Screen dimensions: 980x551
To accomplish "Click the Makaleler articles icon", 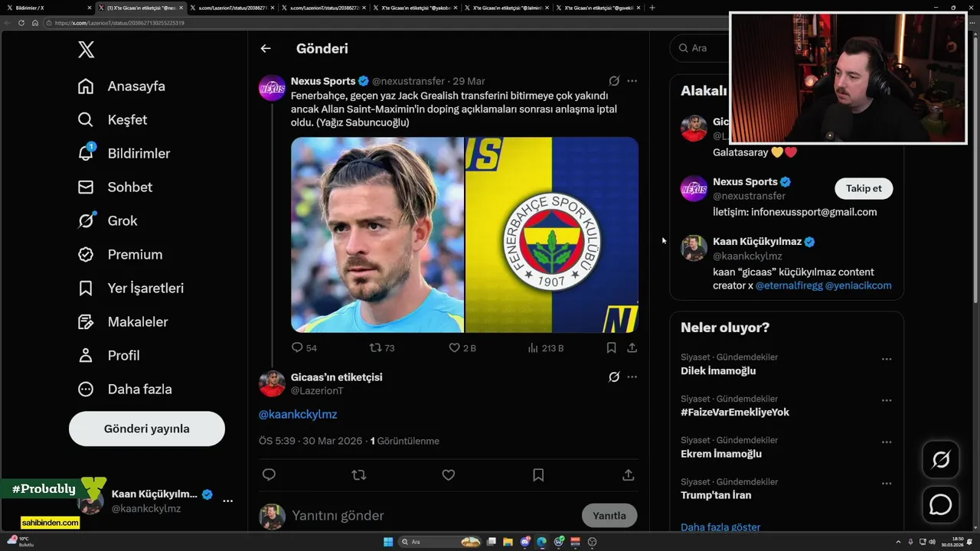I will point(86,322).
